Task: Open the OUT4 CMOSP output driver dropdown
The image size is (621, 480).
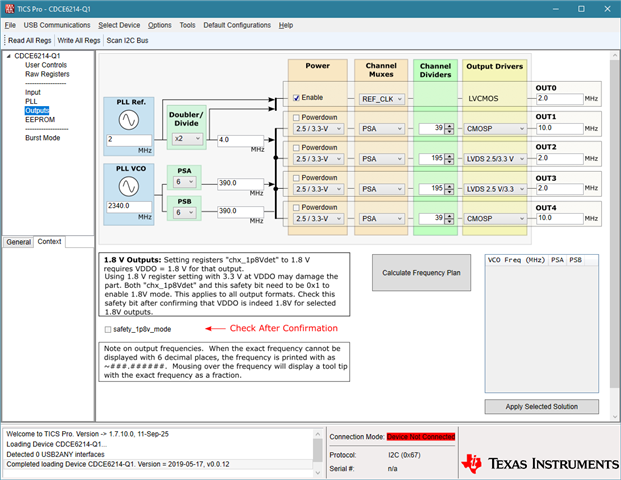Action: (495, 219)
